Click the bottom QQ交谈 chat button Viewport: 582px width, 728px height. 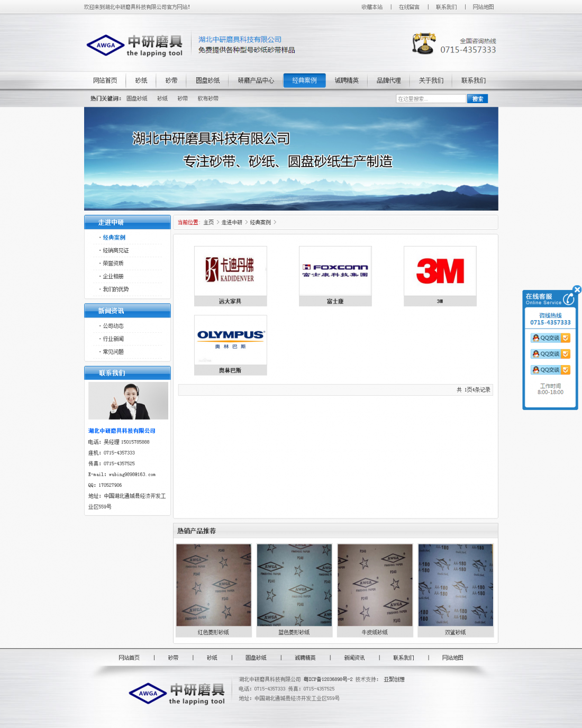click(x=550, y=370)
